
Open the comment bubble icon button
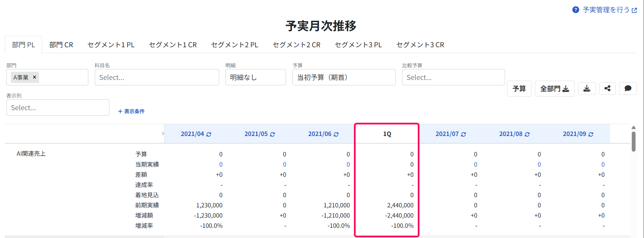[x=628, y=88]
